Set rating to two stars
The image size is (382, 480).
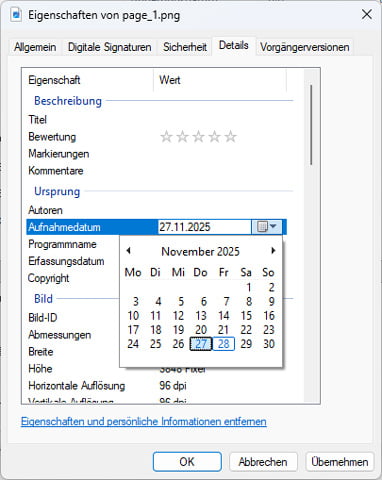click(x=182, y=137)
